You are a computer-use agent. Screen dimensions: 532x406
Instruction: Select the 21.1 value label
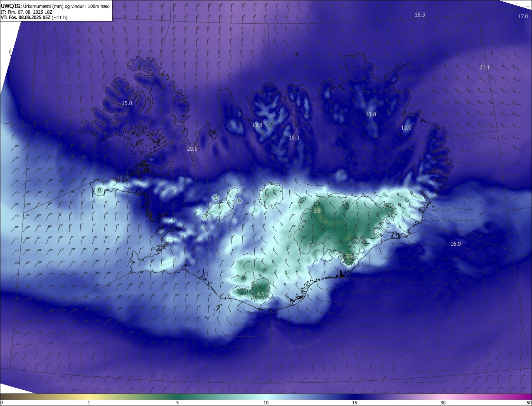(x=485, y=67)
